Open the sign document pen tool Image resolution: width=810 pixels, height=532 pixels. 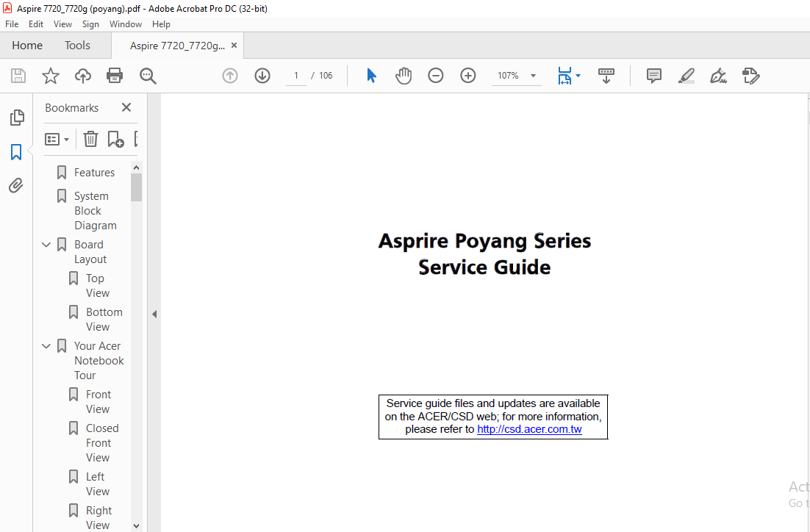(719, 76)
